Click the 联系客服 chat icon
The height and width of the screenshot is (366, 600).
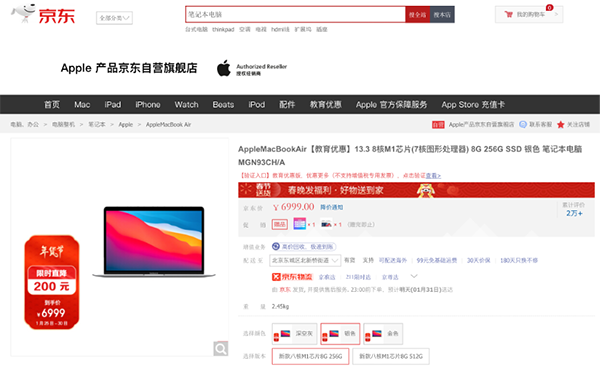pos(523,124)
